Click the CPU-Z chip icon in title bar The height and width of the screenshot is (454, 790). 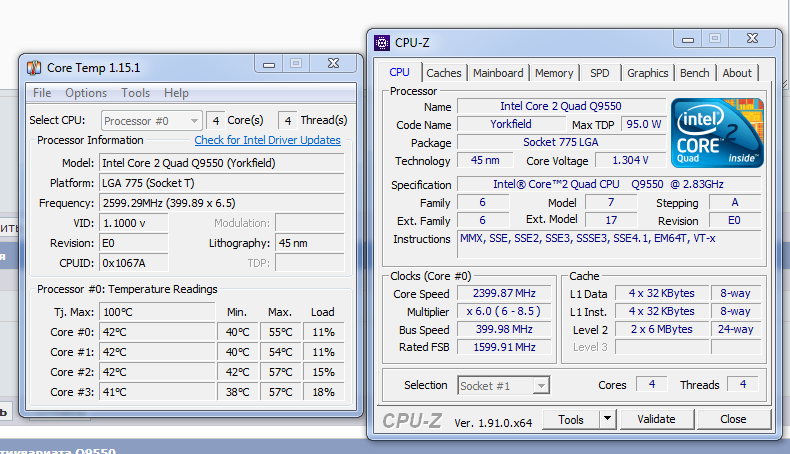pos(382,43)
